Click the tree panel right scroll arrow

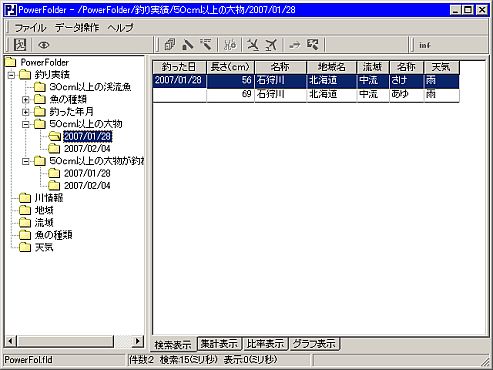[x=137, y=341]
